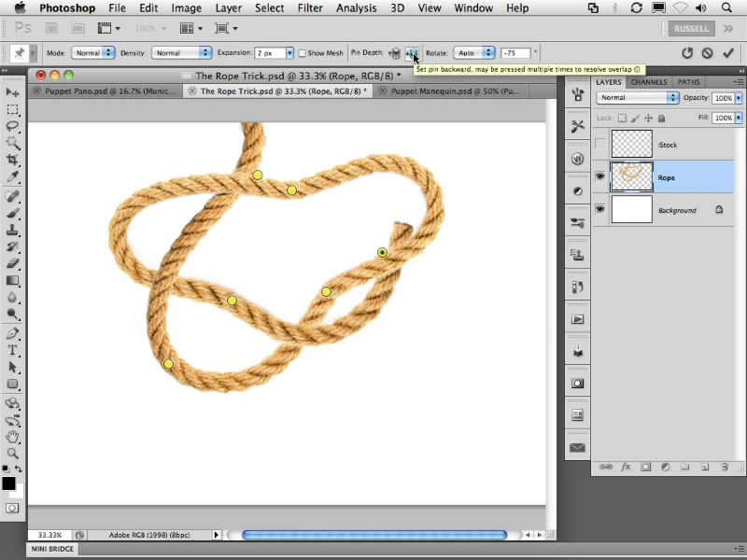The image size is (747, 560).
Task: Select the Zoom tool
Action: 13,453
